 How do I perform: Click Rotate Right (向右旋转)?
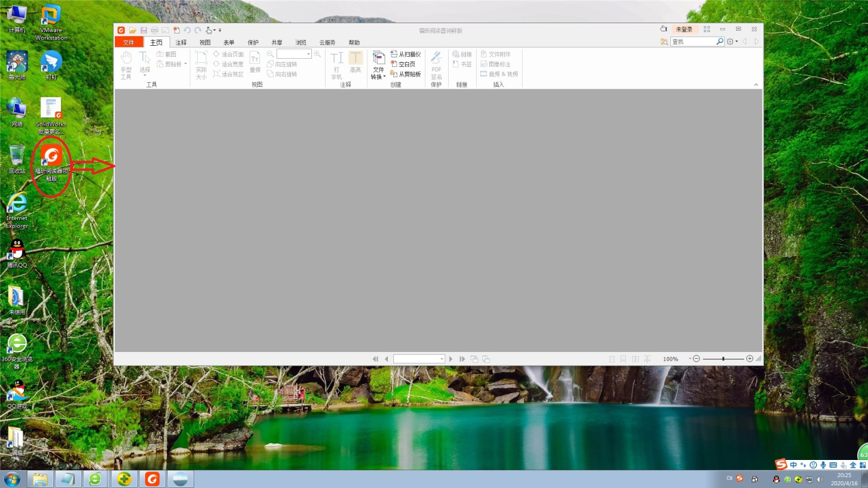pyautogui.click(x=282, y=74)
